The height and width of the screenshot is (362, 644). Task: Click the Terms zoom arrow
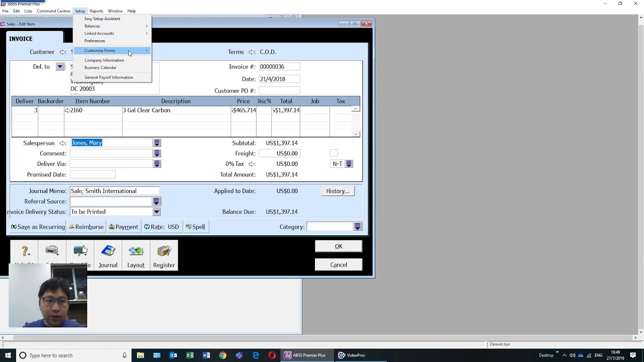click(252, 52)
